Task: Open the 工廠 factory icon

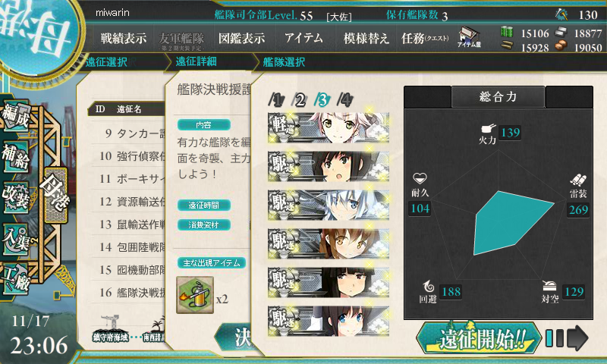Action: [15, 279]
